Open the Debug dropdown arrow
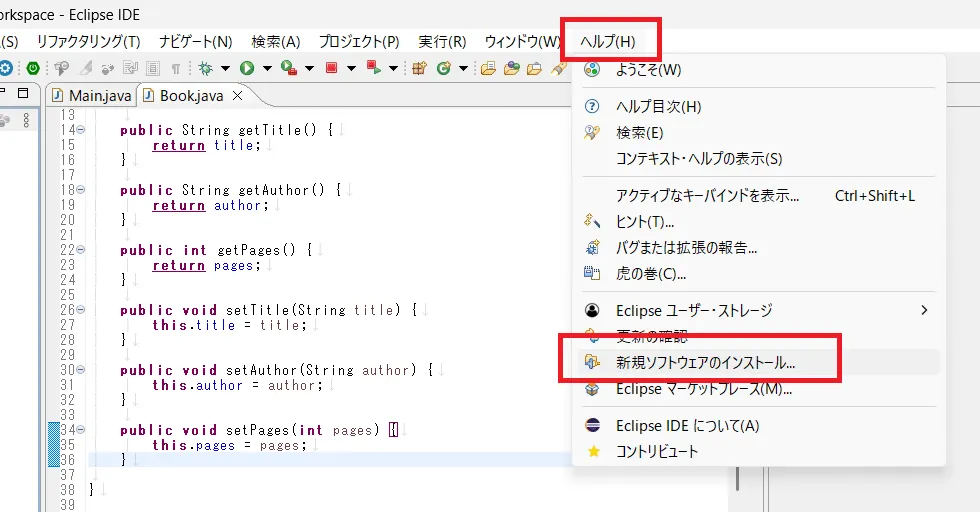The height and width of the screenshot is (512, 980). [x=225, y=68]
